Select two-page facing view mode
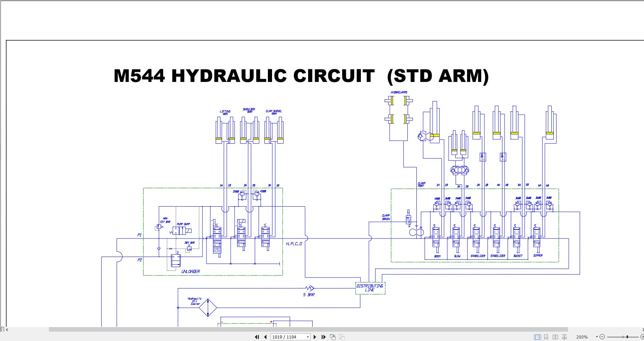 (x=555, y=337)
